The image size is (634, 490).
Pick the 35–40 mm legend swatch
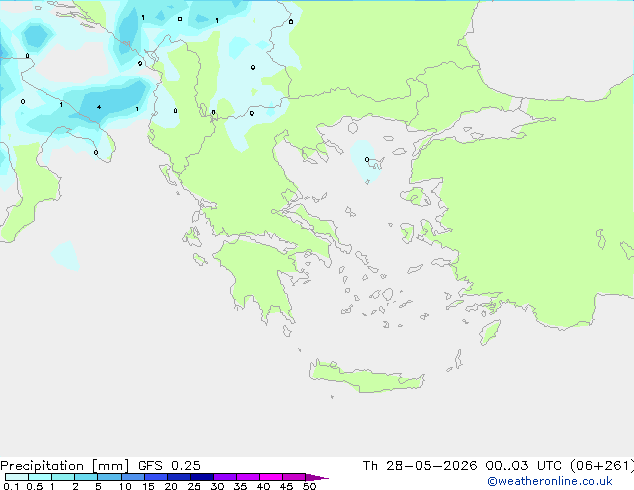247,477
